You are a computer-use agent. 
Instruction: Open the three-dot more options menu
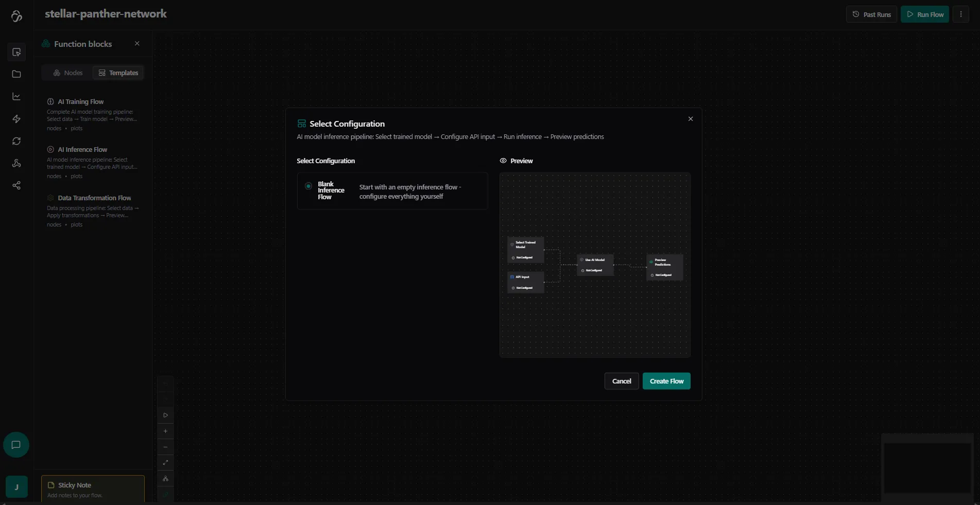click(960, 14)
